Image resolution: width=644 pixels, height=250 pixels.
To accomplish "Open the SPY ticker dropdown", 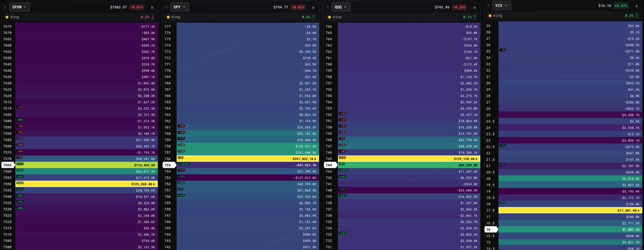I will click(x=180, y=7).
